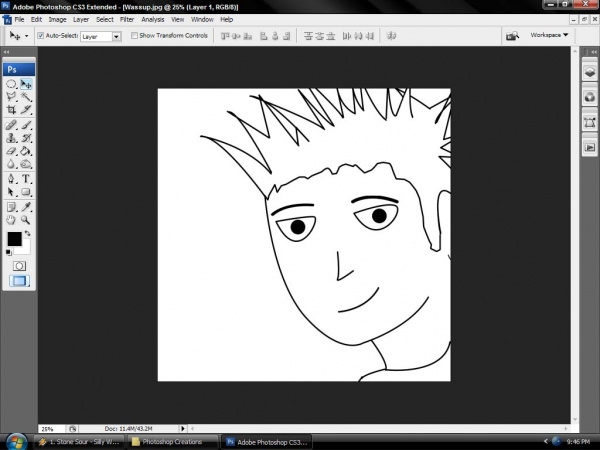
Task: Select the Move tool in toolbox
Action: tap(26, 84)
